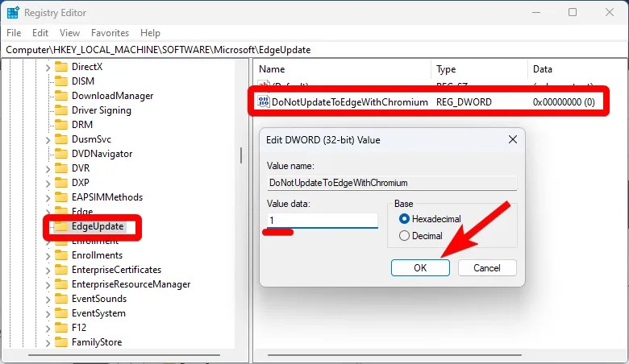Click the tree pane horizontal scrollbar
629x364 pixels.
[124, 355]
